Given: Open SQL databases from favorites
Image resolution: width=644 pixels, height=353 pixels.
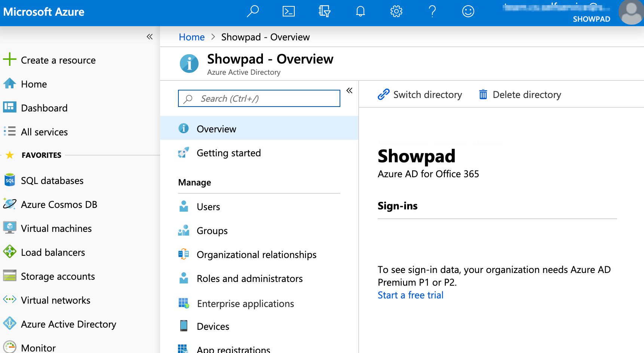Looking at the screenshot, I should (52, 181).
